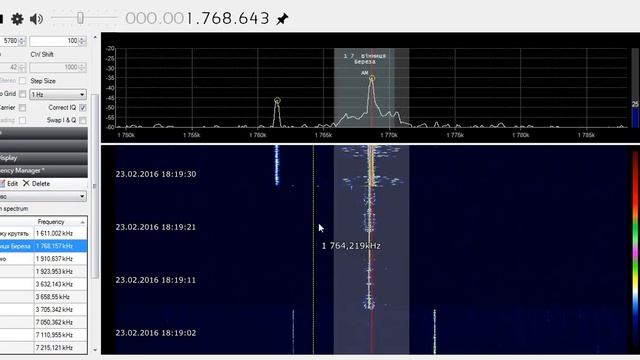640x360 pixels.
Task: Click the waterfall timestamp 23.02.2016 18:19:30
Action: 156,174
